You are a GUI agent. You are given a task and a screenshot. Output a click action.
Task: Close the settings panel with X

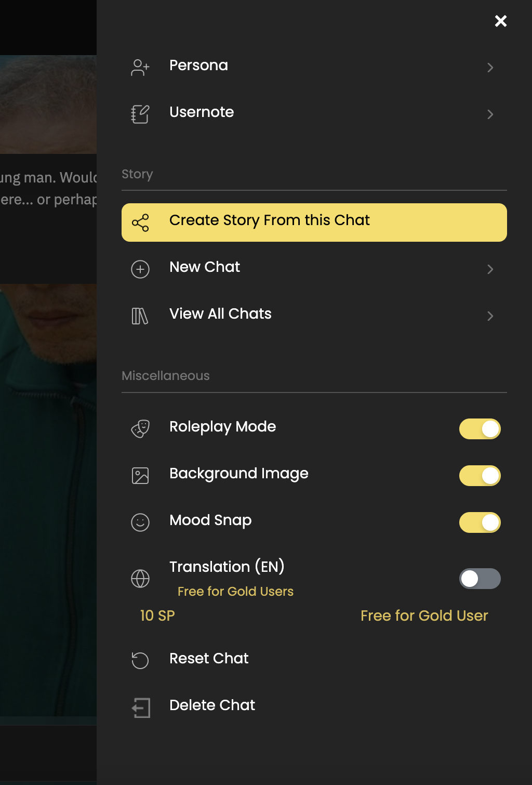tap(501, 21)
